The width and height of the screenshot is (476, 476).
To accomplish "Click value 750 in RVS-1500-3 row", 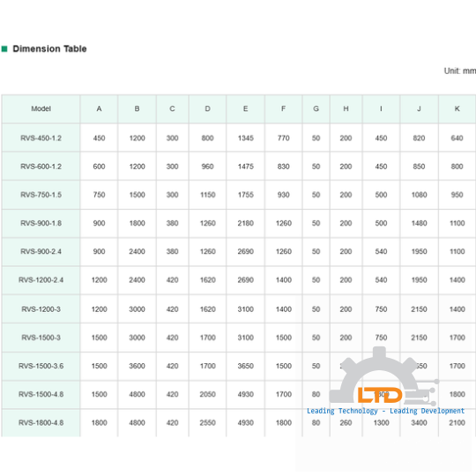I will pyautogui.click(x=381, y=338).
